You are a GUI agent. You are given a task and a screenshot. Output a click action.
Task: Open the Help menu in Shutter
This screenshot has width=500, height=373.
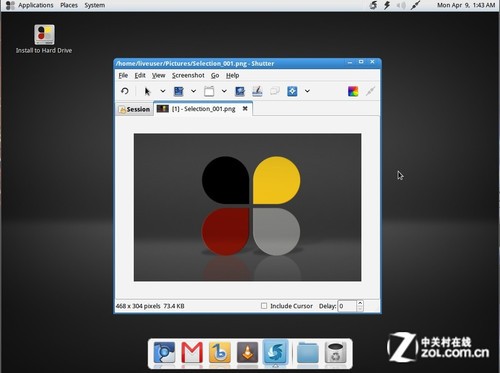click(233, 75)
